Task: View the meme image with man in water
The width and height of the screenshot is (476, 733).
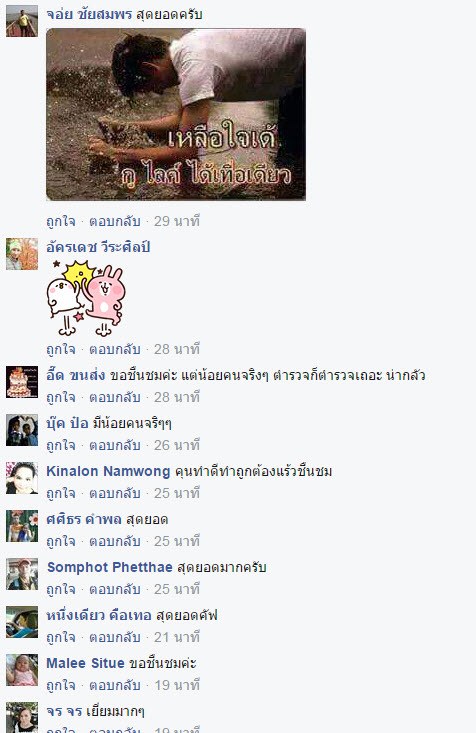Action: [176, 114]
